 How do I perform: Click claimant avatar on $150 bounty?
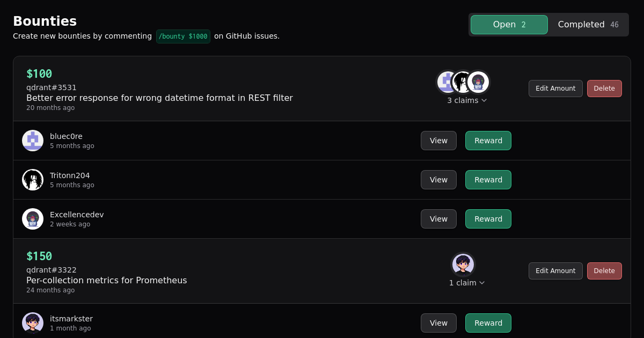pos(463,264)
